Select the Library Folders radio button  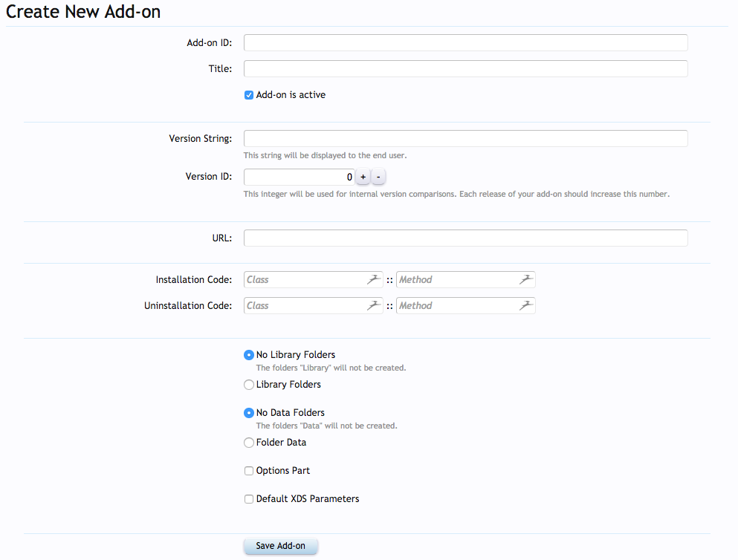click(x=249, y=385)
